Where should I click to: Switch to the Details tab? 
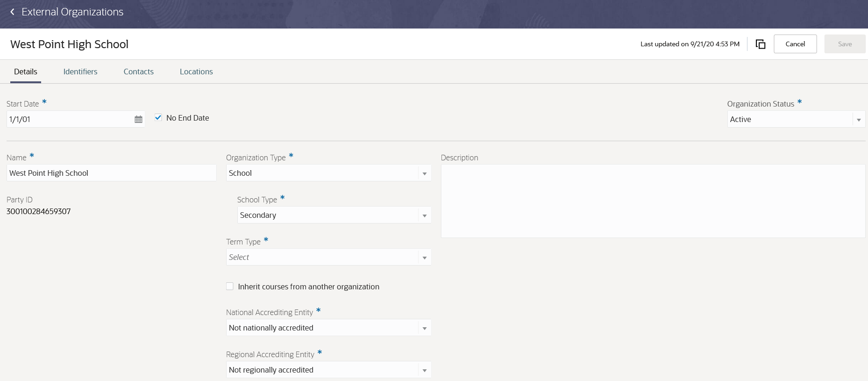tap(26, 72)
